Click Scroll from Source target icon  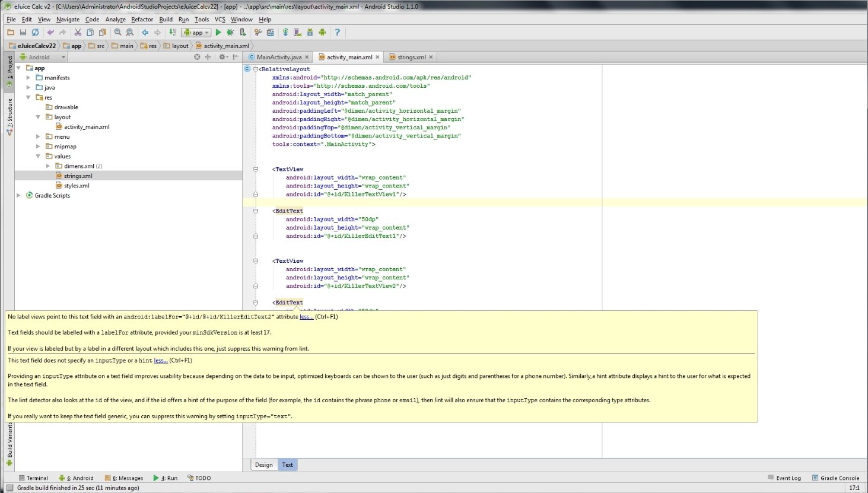coord(198,57)
